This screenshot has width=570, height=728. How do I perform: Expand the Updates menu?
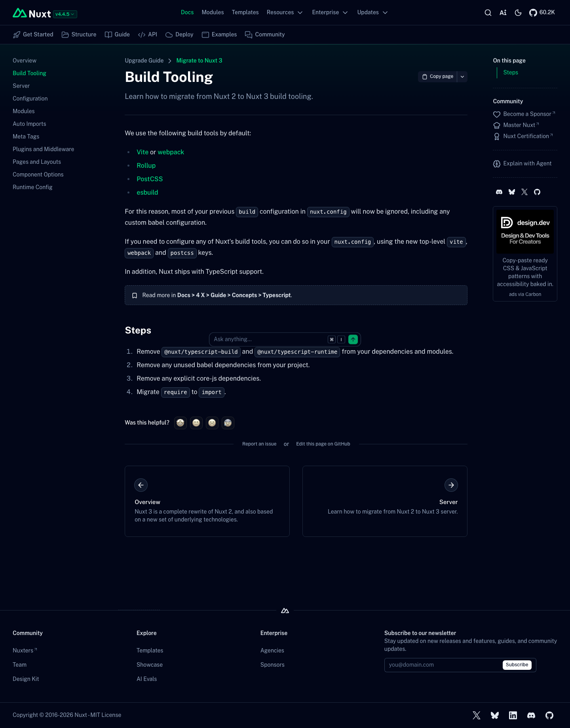(x=372, y=12)
